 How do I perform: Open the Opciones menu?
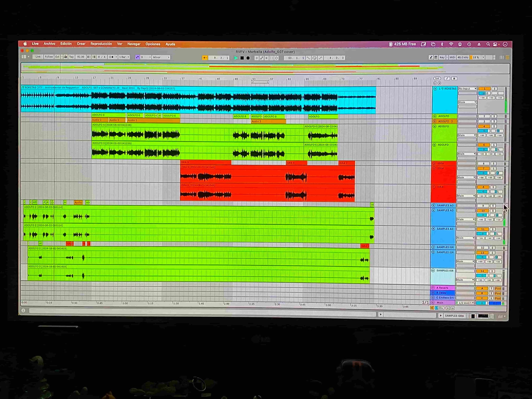tap(153, 44)
